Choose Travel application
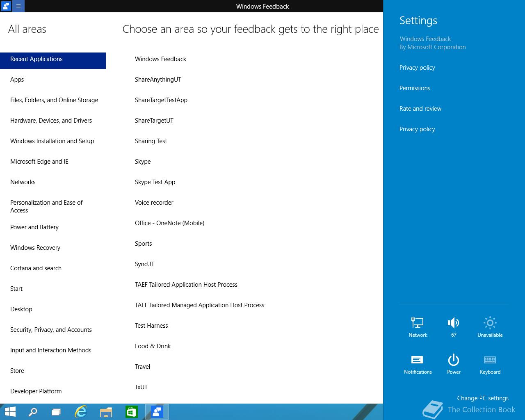Screen dimensions: 525x420 point(142,367)
